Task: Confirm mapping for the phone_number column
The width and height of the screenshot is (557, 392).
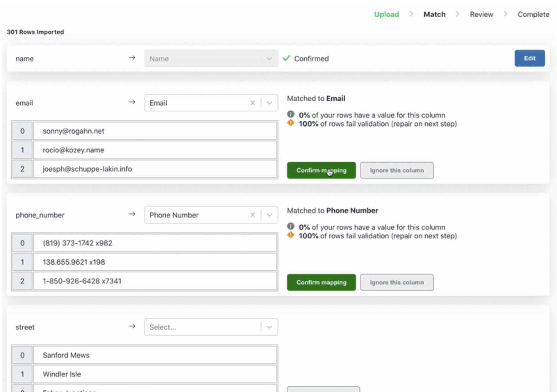Action: coord(321,282)
